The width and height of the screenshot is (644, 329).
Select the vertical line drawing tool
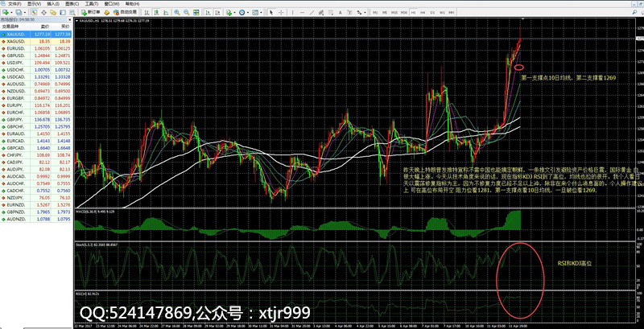point(292,12)
